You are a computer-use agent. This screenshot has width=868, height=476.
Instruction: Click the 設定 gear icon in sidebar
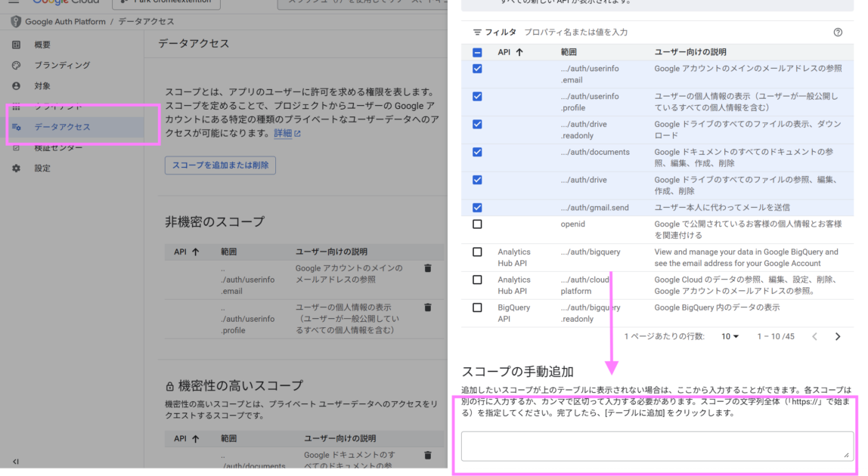pos(17,168)
